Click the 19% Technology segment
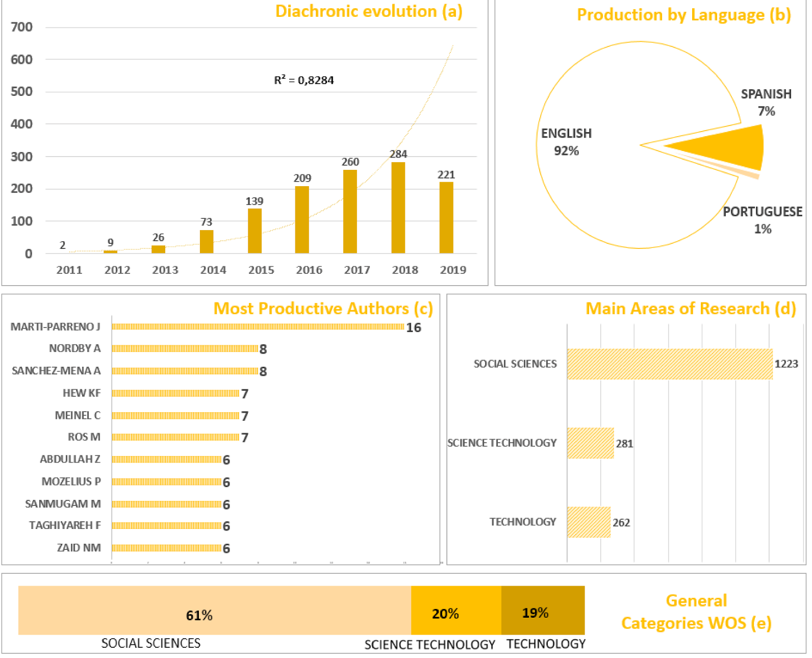 click(543, 611)
